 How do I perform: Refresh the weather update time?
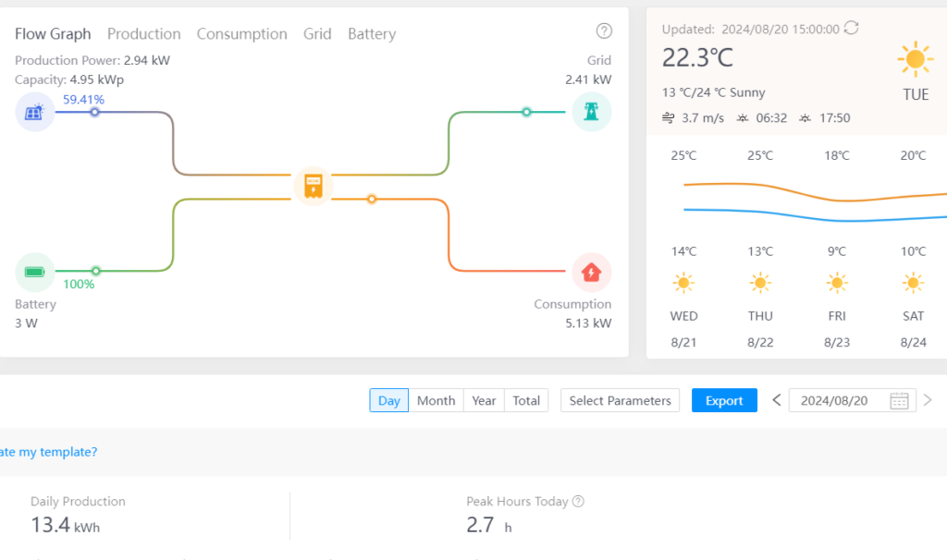point(852,29)
